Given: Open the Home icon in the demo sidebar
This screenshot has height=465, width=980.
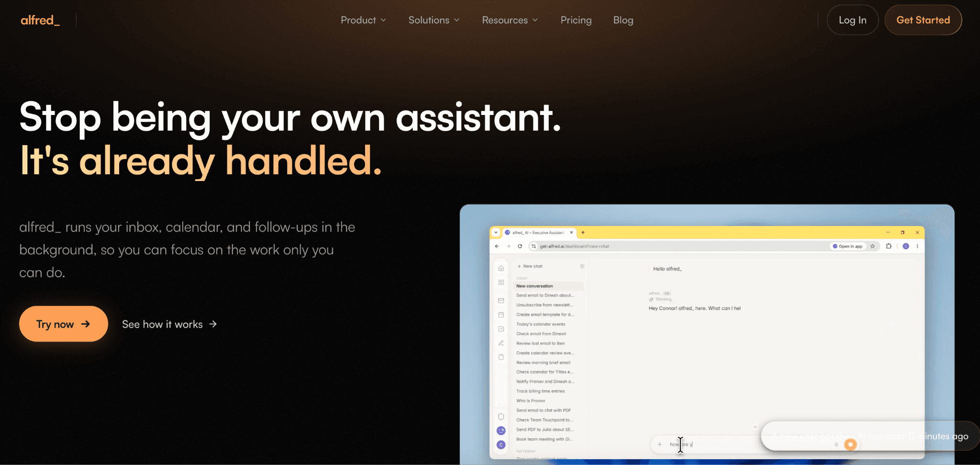Looking at the screenshot, I should (x=501, y=268).
